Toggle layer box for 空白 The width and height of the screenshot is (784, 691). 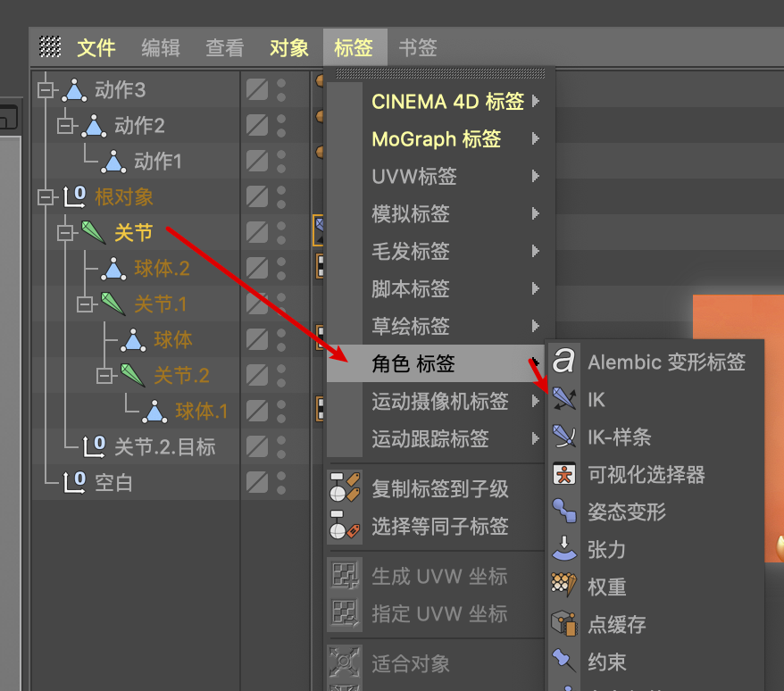(x=257, y=482)
